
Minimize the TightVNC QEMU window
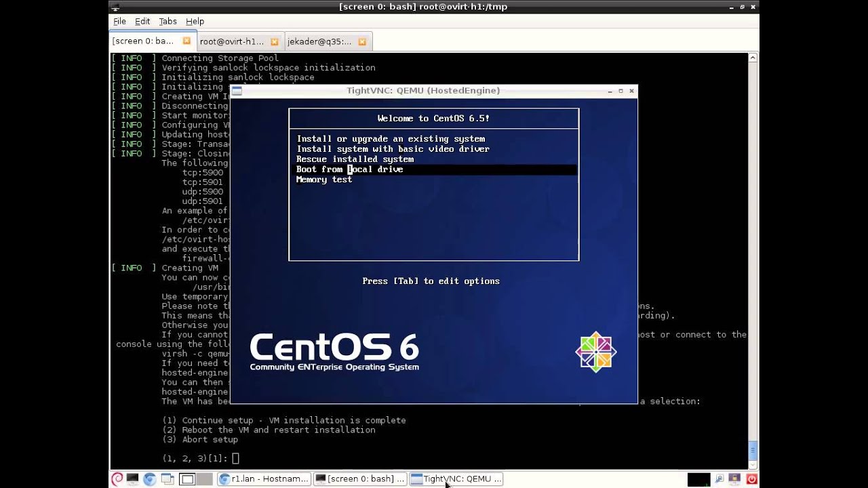[x=610, y=91]
